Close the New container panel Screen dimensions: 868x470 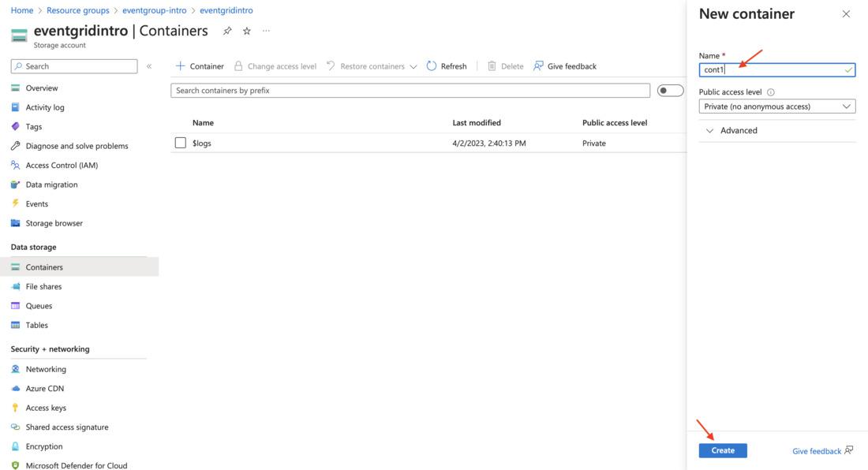pos(846,14)
